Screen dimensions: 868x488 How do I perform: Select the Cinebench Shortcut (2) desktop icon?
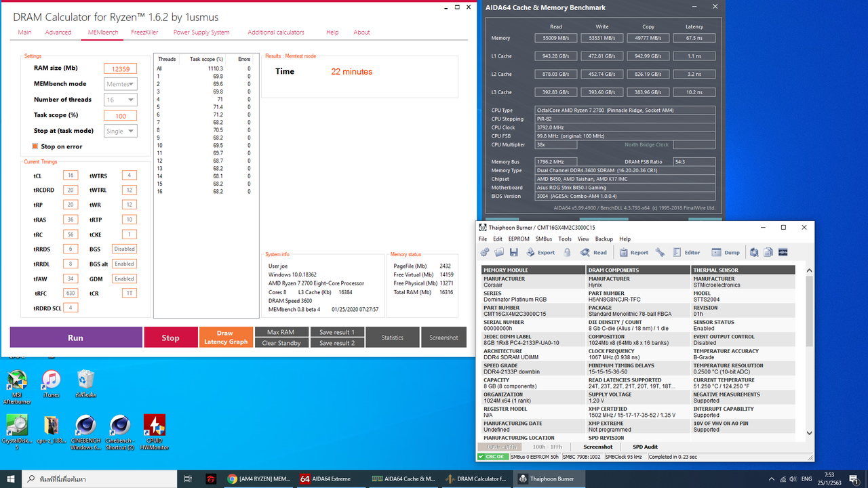click(120, 432)
